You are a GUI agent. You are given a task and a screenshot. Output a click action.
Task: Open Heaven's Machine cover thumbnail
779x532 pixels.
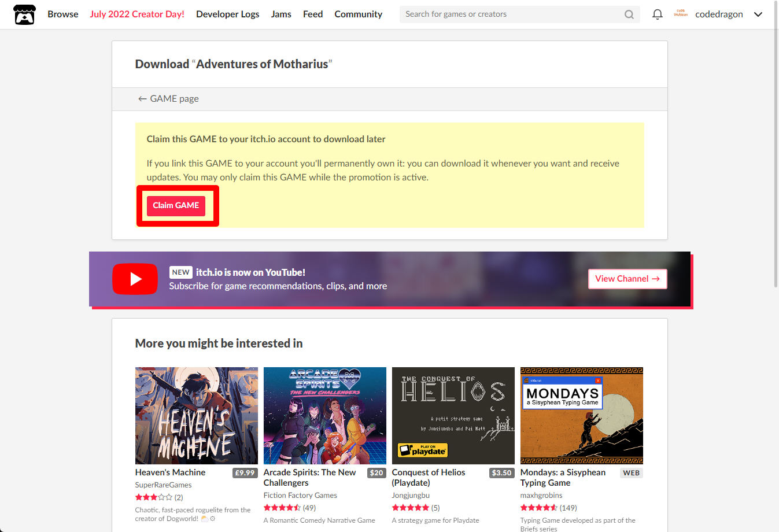tap(197, 416)
